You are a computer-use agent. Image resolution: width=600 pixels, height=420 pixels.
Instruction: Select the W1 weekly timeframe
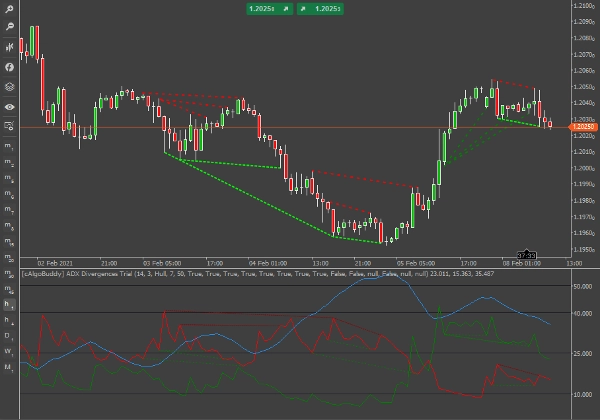(9, 351)
